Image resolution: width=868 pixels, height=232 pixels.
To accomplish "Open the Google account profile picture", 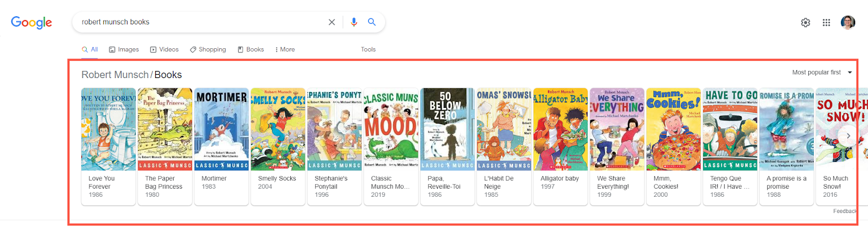I will pyautogui.click(x=848, y=22).
